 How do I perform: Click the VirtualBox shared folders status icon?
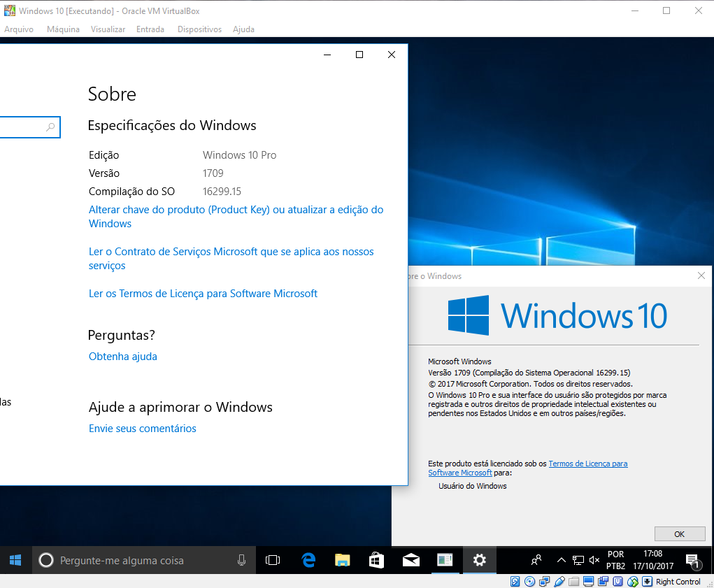(573, 582)
